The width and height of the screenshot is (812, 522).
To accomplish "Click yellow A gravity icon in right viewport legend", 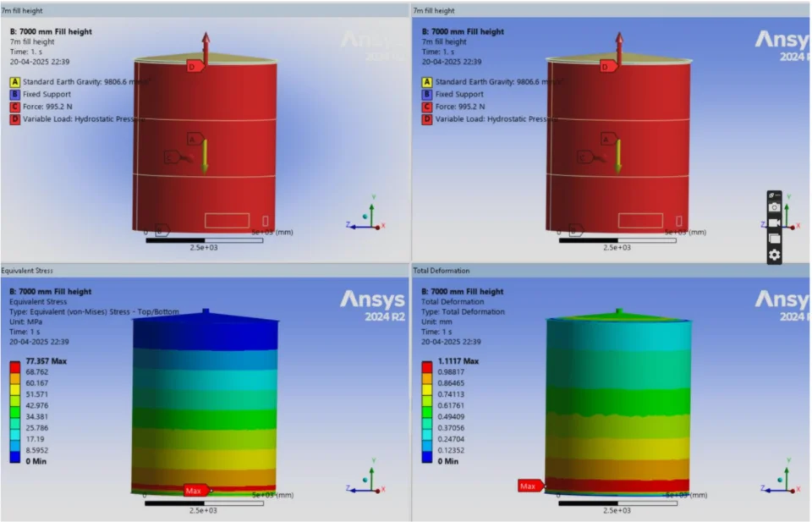I will [426, 82].
